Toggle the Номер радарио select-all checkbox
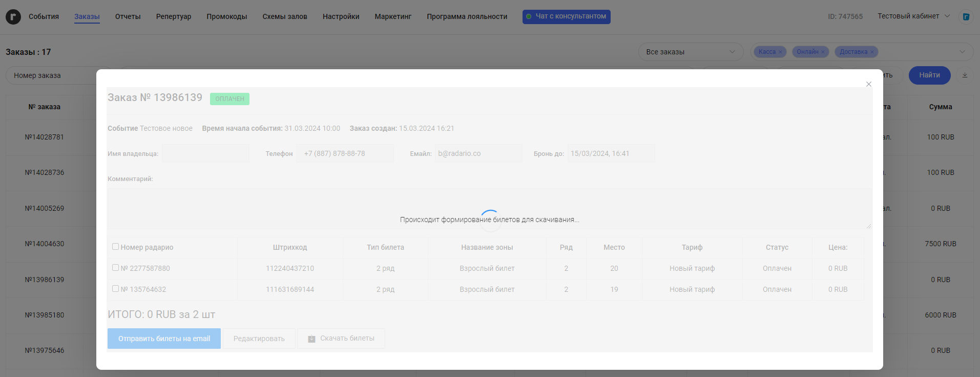Screen dimensions: 980x377 tap(115, 247)
